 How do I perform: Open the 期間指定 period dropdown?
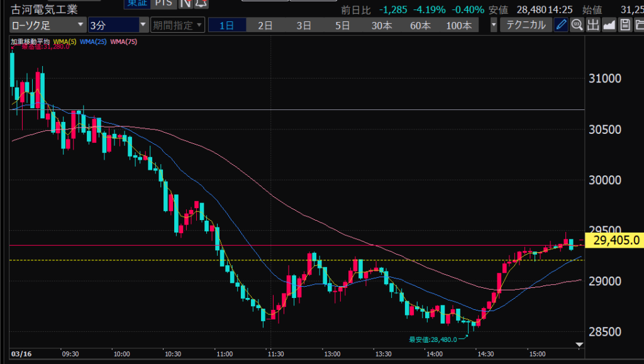(178, 25)
